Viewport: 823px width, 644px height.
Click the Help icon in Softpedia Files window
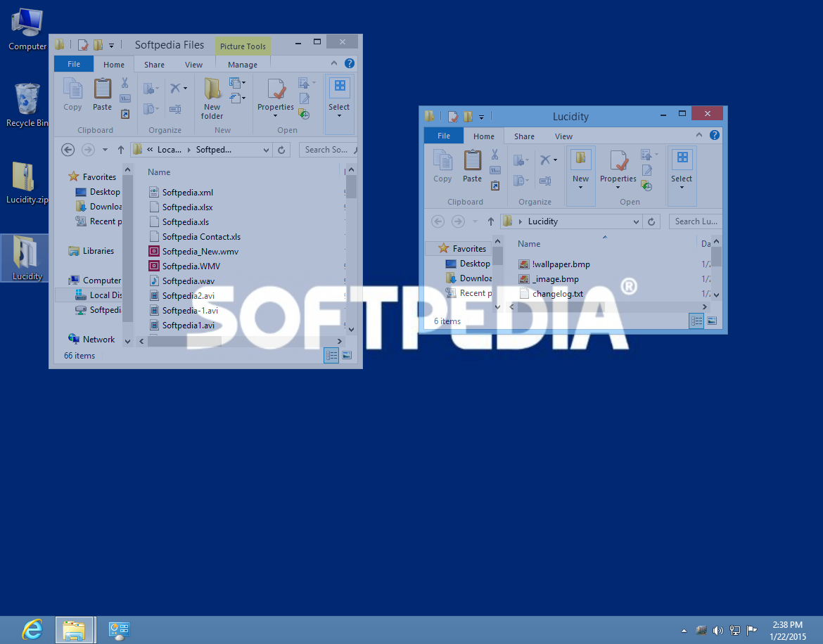tap(350, 63)
